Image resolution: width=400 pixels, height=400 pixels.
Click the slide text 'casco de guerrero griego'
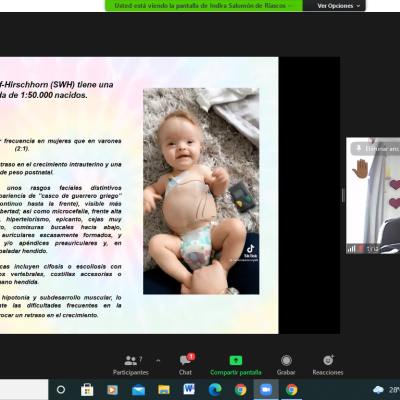pos(79,196)
